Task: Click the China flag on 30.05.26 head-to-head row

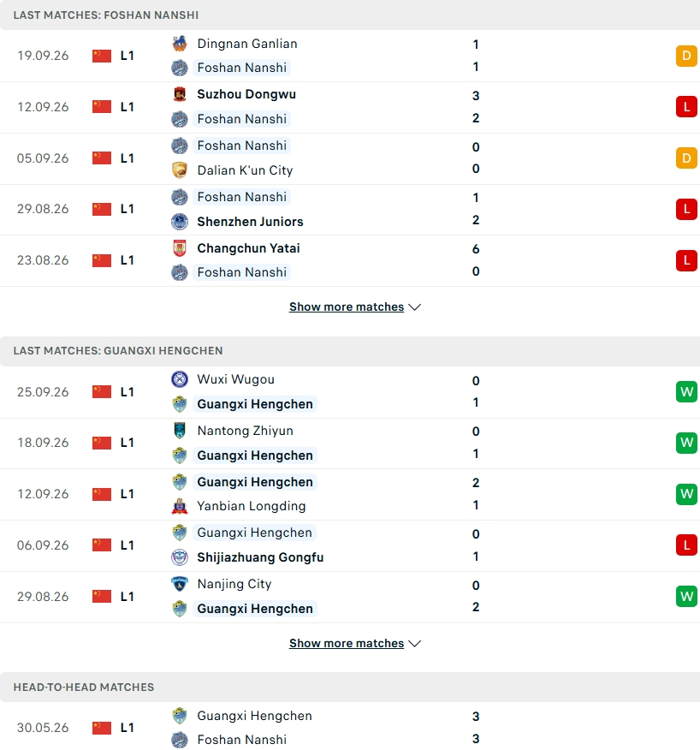Action: (x=102, y=728)
